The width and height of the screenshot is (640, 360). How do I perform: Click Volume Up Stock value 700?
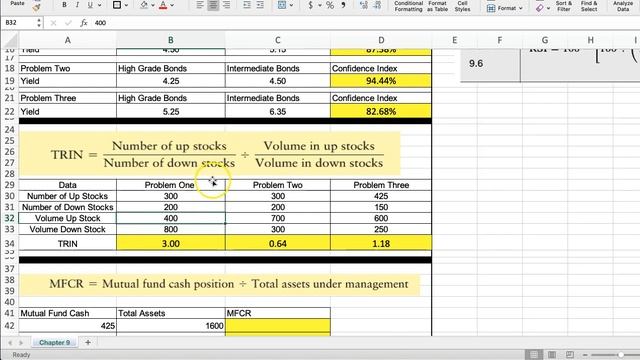(x=278, y=218)
